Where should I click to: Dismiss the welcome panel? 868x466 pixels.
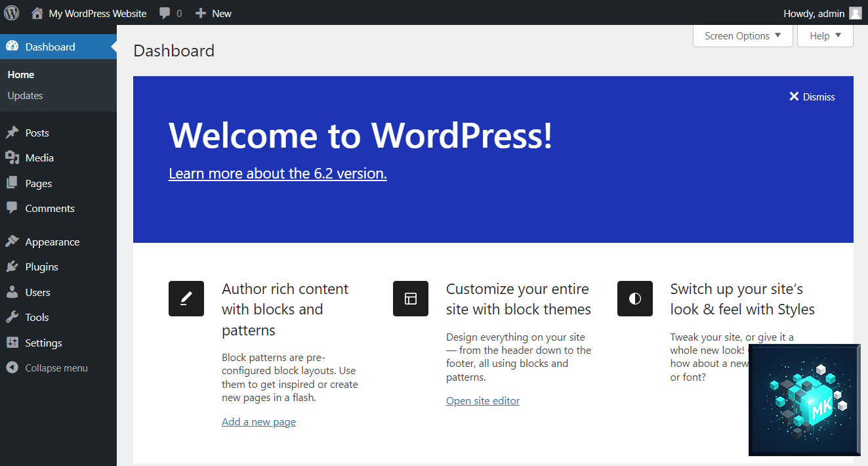(x=812, y=96)
